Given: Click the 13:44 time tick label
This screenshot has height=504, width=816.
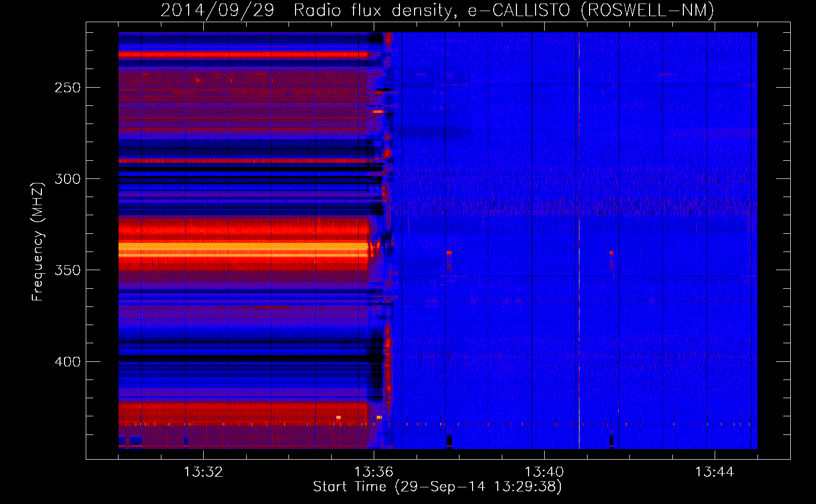Looking at the screenshot, I should tap(715, 472).
